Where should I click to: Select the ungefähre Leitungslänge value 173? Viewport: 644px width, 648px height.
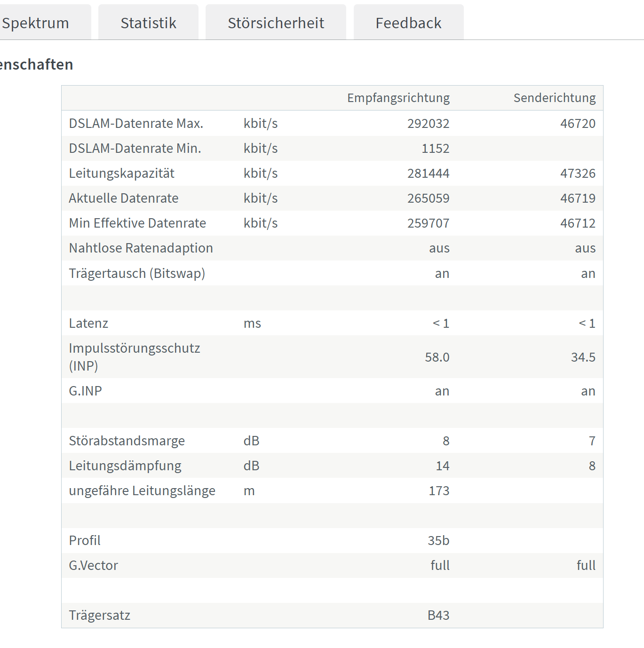(x=439, y=490)
